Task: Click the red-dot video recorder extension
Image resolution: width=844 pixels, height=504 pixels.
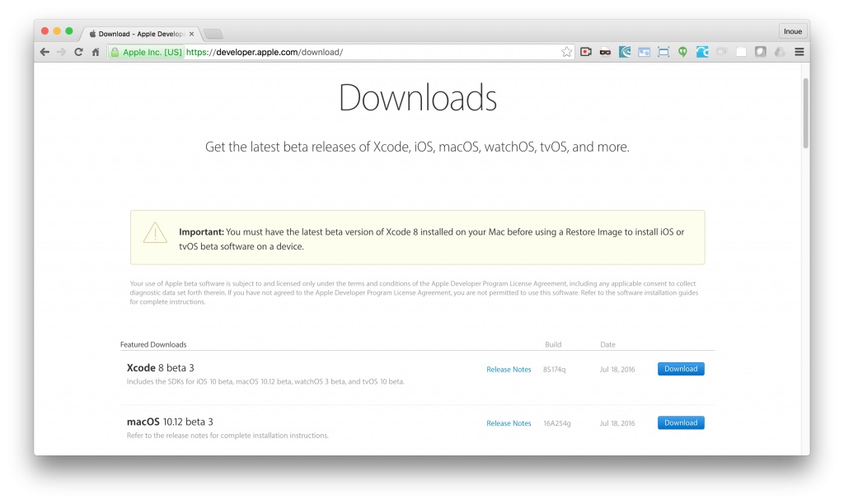Action: tap(586, 52)
